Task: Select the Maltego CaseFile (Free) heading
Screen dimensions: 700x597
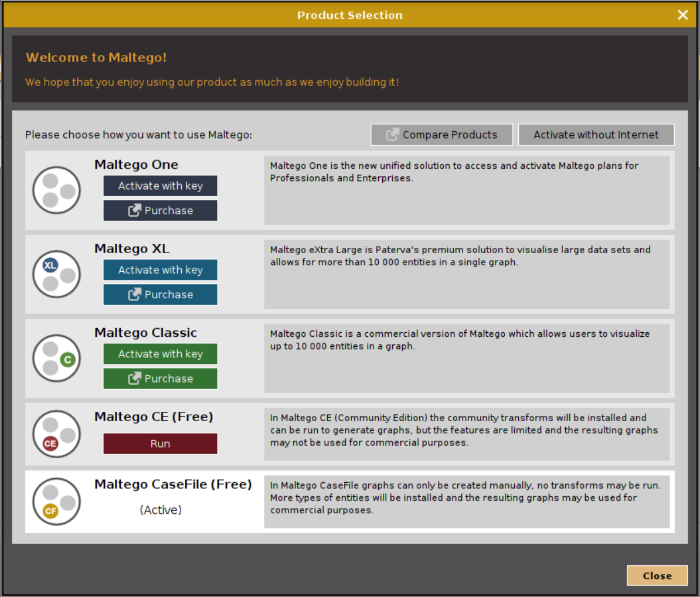Action: point(173,484)
